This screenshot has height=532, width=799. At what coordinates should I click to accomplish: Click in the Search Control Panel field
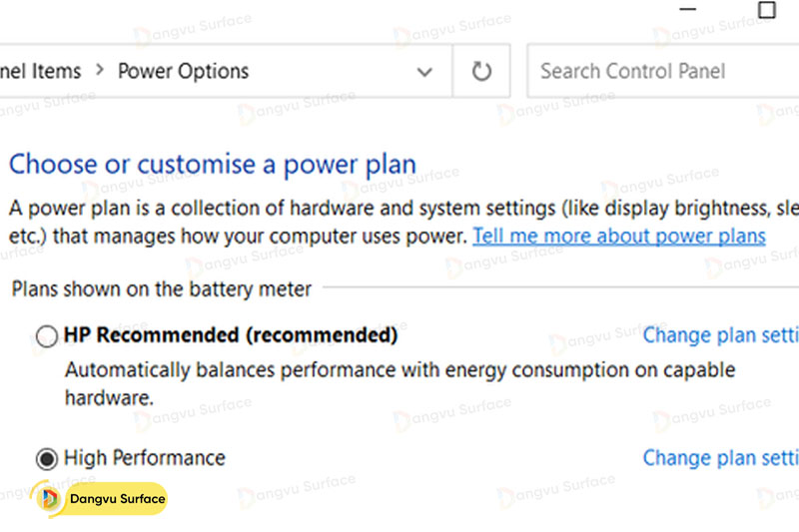(x=663, y=71)
